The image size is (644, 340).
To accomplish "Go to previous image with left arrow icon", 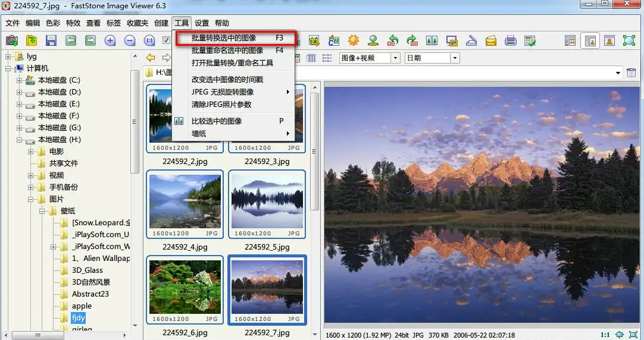I will click(x=71, y=40).
